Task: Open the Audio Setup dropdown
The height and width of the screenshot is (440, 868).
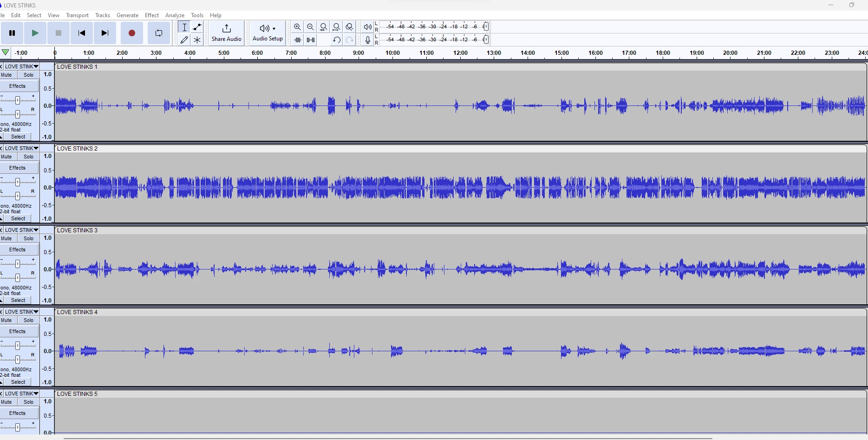Action: (268, 33)
